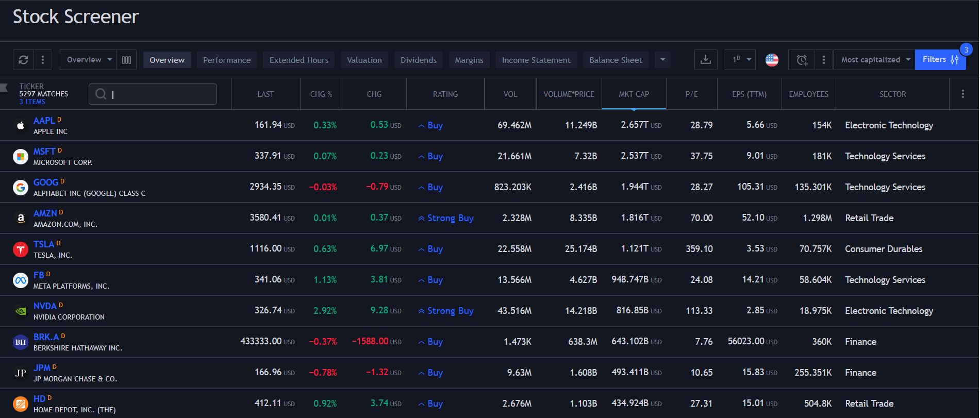
Task: Click the export download icon
Action: 706,60
